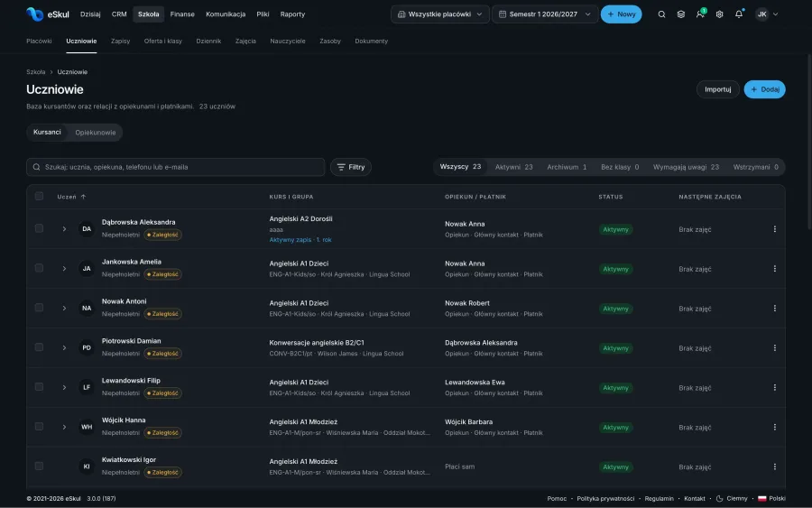Viewport: 812px width, 508px height.
Task: Open row menu for Kwiatkowski Igor
Action: tap(774, 466)
